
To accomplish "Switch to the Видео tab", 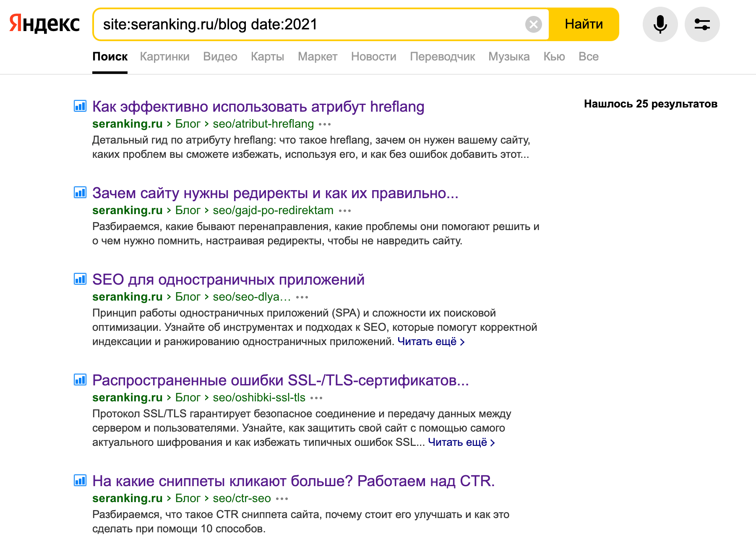I will (x=220, y=57).
